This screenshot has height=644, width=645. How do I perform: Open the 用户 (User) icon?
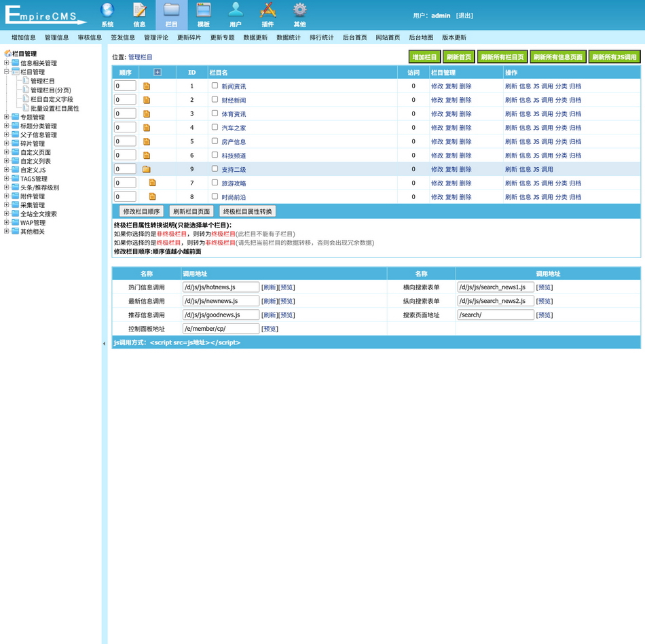[x=236, y=11]
